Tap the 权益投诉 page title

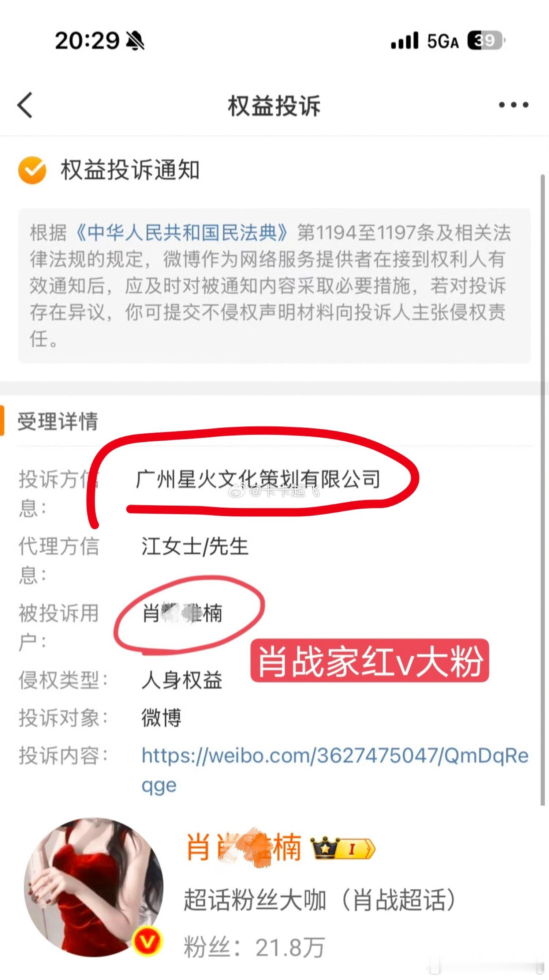(x=274, y=105)
